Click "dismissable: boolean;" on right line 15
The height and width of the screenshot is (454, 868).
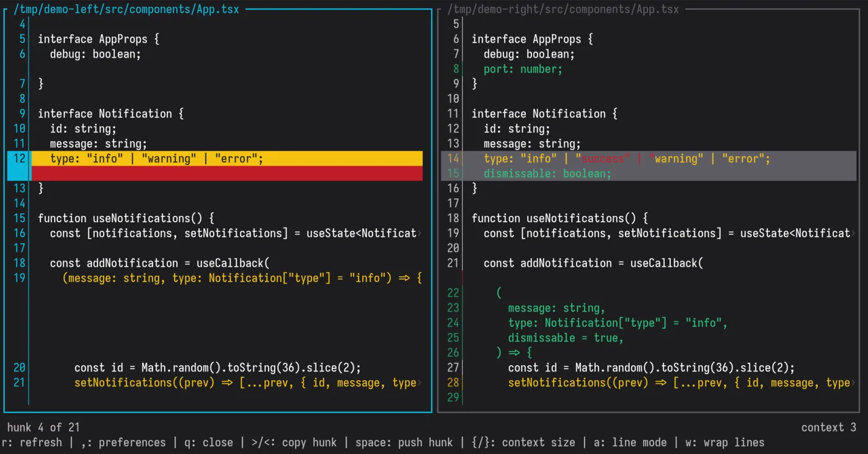point(547,174)
